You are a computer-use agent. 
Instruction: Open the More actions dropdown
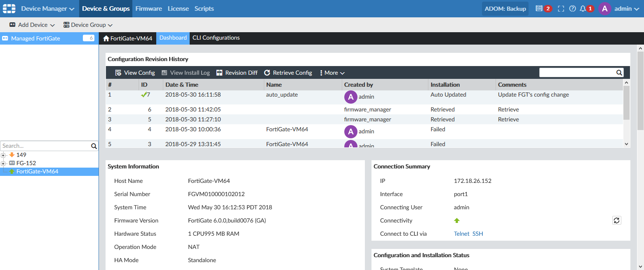click(x=332, y=73)
